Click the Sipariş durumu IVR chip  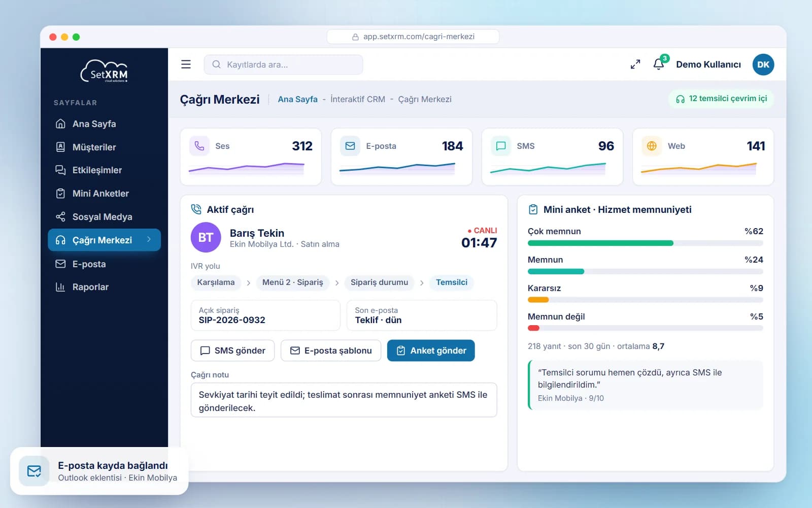[x=379, y=282]
